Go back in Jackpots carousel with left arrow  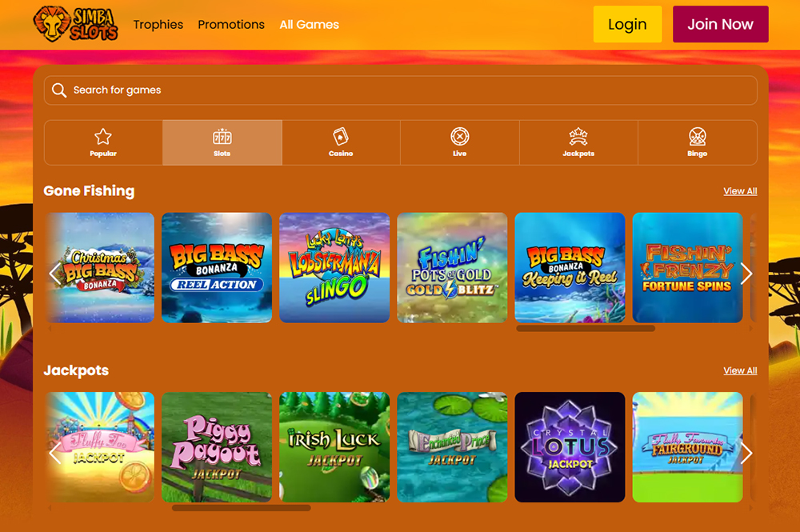click(55, 454)
